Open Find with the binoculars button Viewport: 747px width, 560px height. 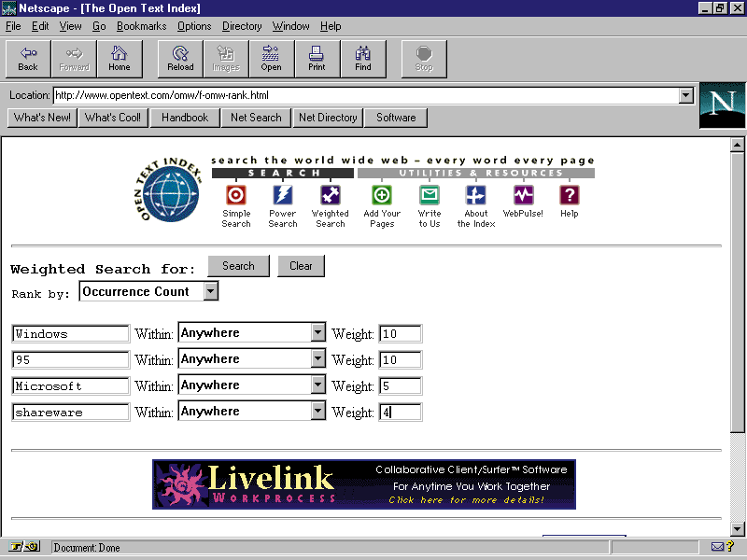point(363,59)
